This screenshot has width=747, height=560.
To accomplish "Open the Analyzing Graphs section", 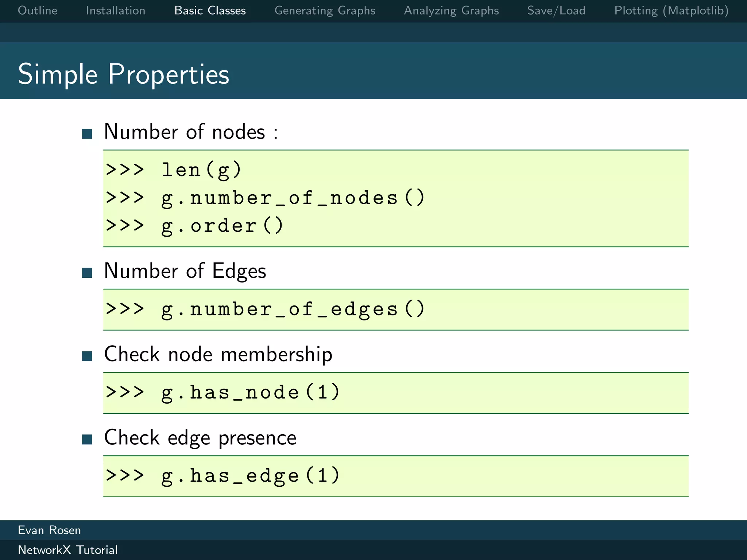I will point(451,11).
